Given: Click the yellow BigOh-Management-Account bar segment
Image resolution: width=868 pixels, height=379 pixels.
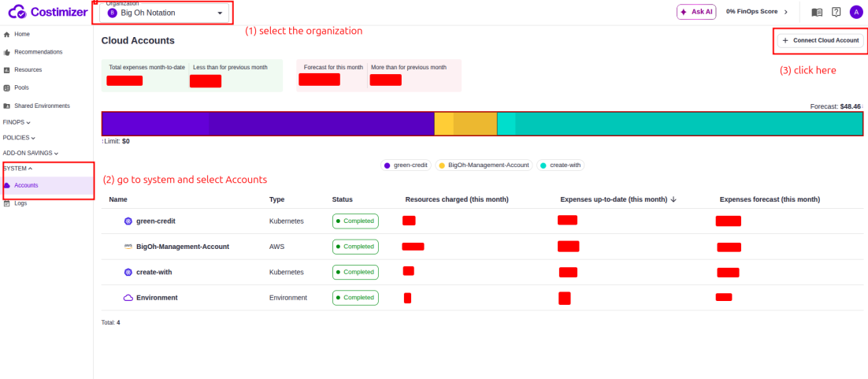Looking at the screenshot, I should 466,124.
